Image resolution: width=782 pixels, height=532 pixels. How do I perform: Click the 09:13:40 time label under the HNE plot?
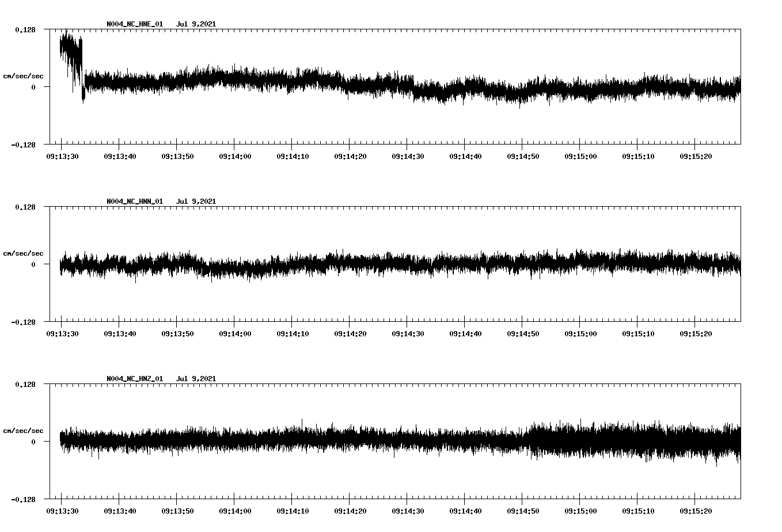coord(120,156)
